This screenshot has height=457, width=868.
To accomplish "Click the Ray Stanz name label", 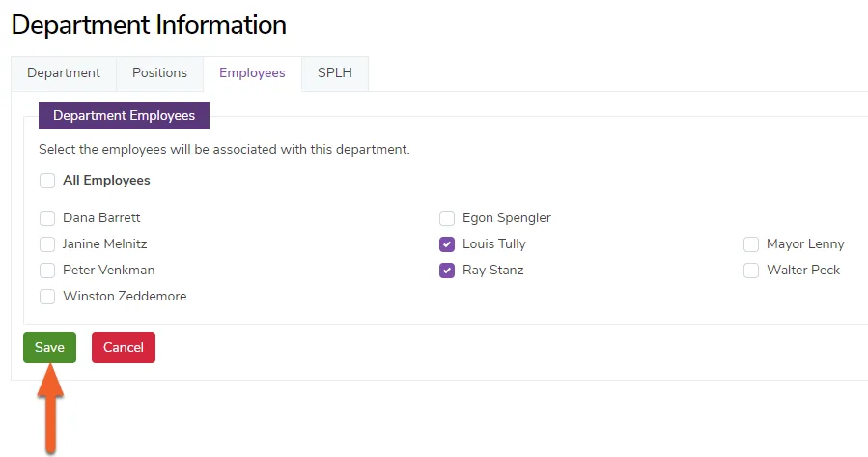I will [492, 270].
